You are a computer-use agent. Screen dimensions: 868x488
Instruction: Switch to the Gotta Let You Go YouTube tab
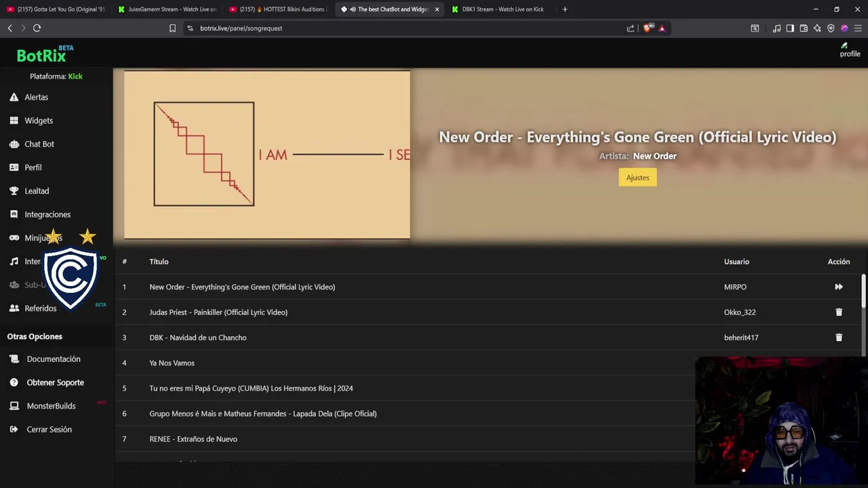tap(56, 9)
